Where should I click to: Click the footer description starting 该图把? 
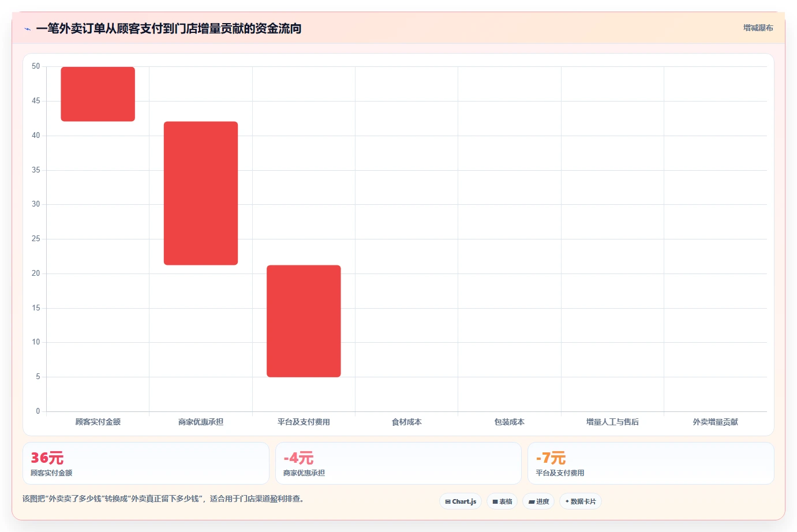[163, 499]
